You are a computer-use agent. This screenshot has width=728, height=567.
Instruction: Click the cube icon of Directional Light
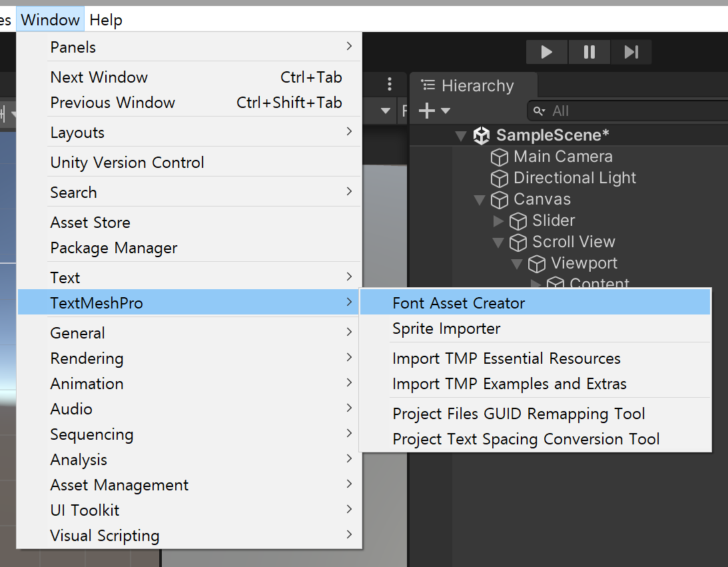click(500, 179)
